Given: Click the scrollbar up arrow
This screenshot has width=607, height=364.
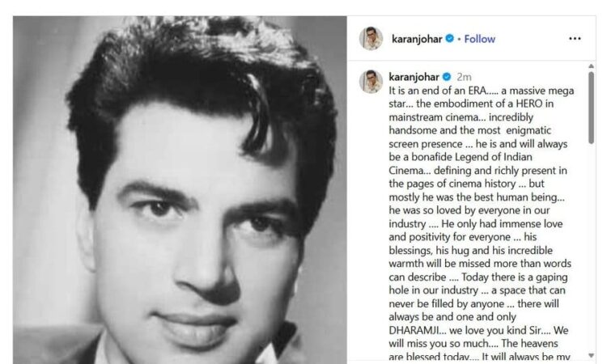Looking at the screenshot, I should [x=591, y=66].
